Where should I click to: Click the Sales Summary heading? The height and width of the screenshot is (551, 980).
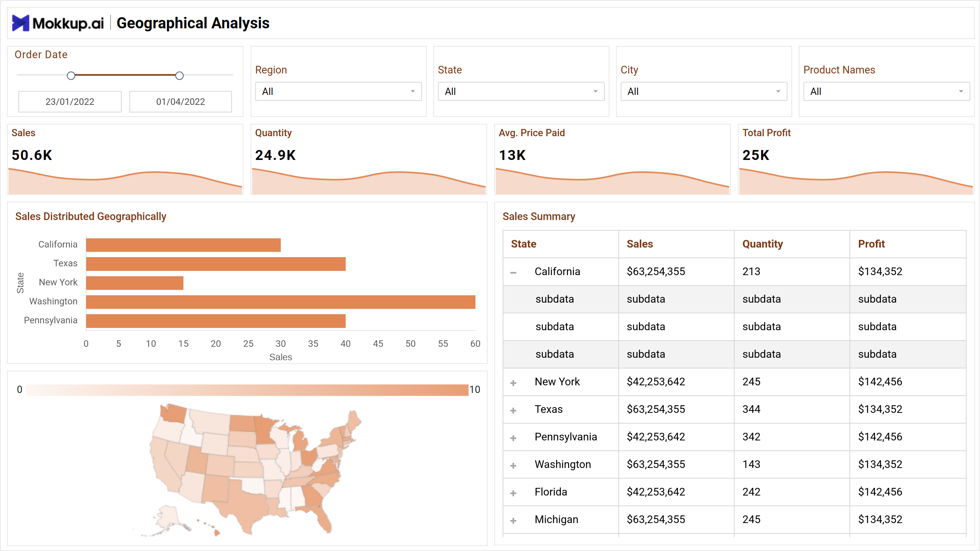539,217
